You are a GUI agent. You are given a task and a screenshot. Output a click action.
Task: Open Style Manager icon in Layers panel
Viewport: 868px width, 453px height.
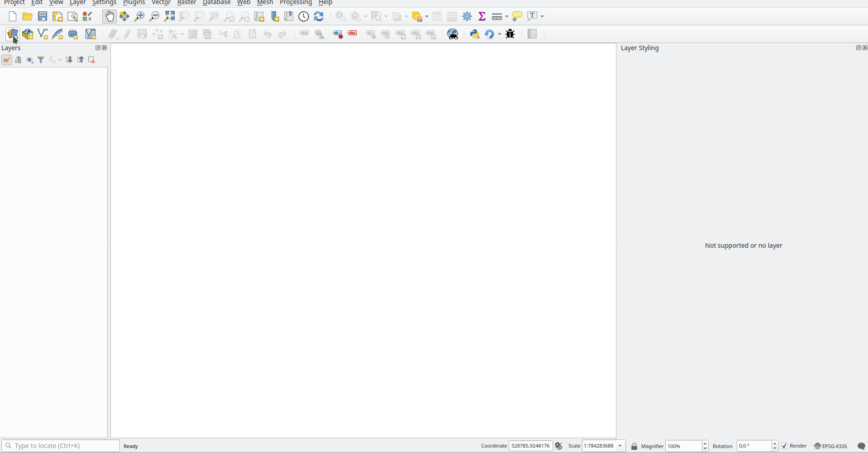pos(7,60)
